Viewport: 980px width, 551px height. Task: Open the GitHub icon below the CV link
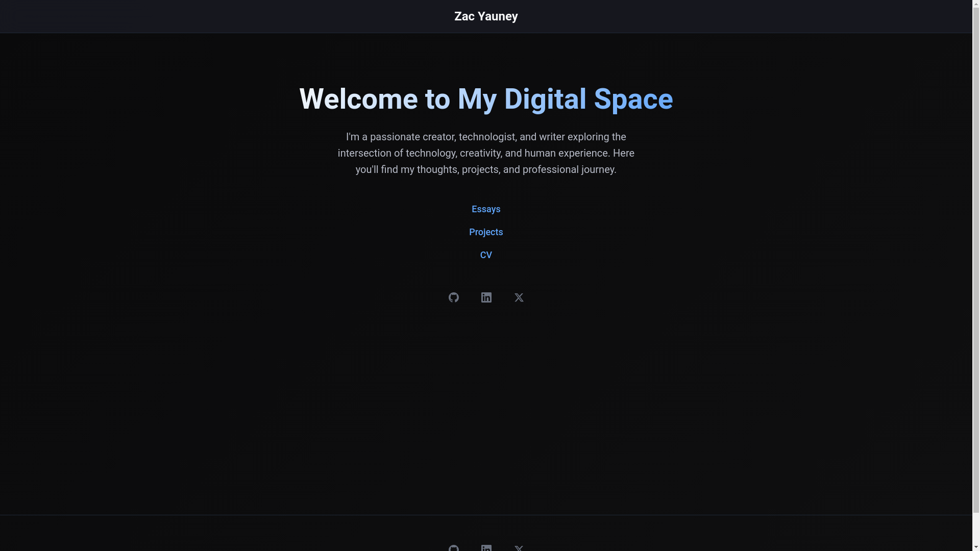click(454, 297)
